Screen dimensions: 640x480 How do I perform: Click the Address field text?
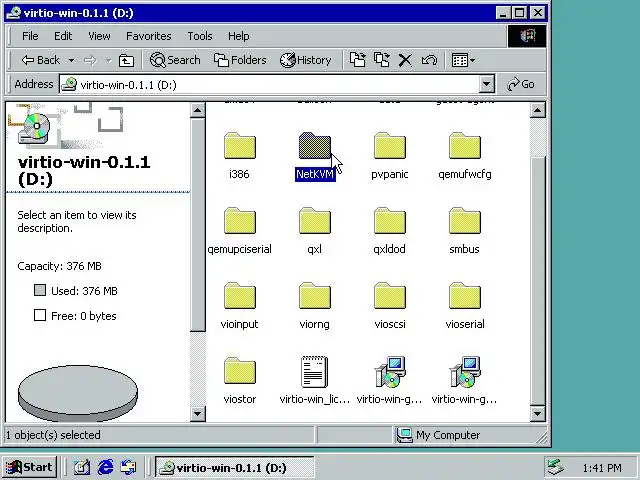tap(128, 85)
